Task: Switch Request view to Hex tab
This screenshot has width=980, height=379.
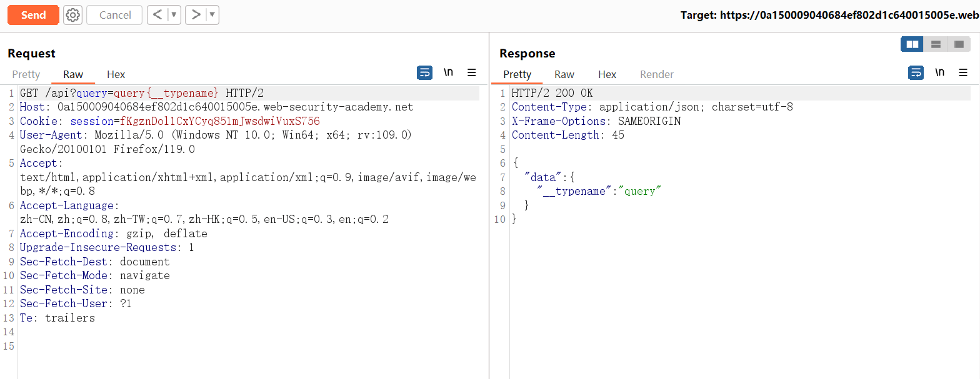Action: click(116, 74)
